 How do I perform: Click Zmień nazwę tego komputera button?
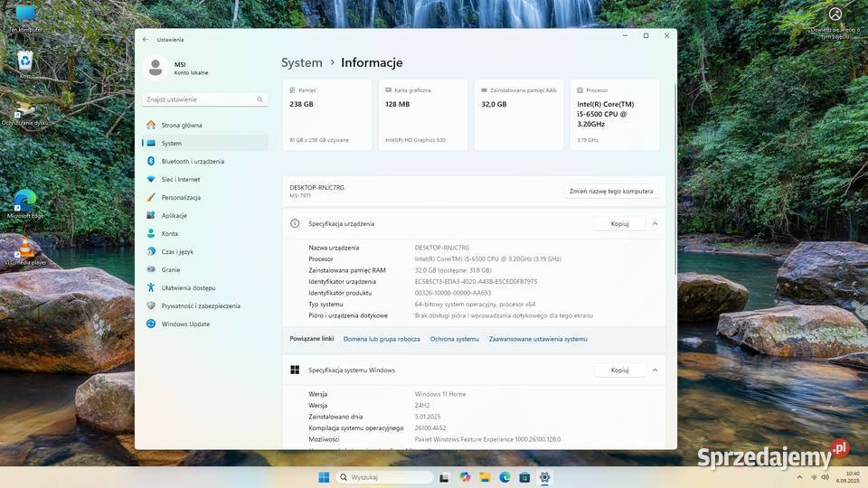(x=611, y=192)
